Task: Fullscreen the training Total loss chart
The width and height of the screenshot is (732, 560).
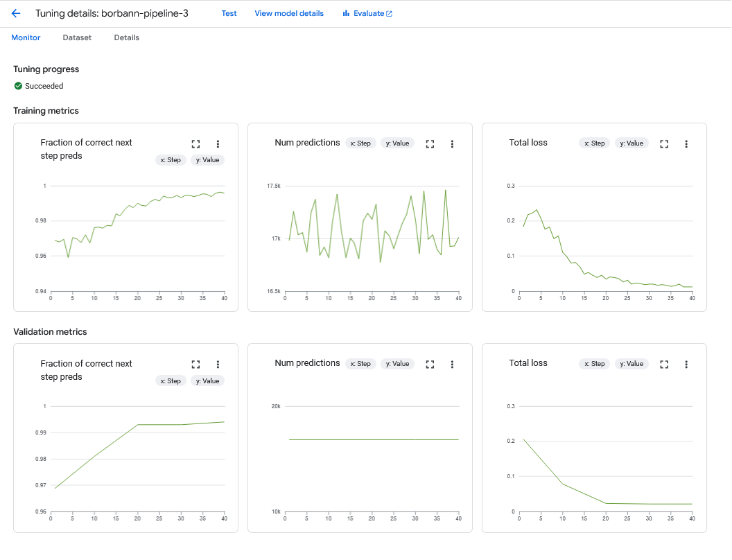Action: 664,143
